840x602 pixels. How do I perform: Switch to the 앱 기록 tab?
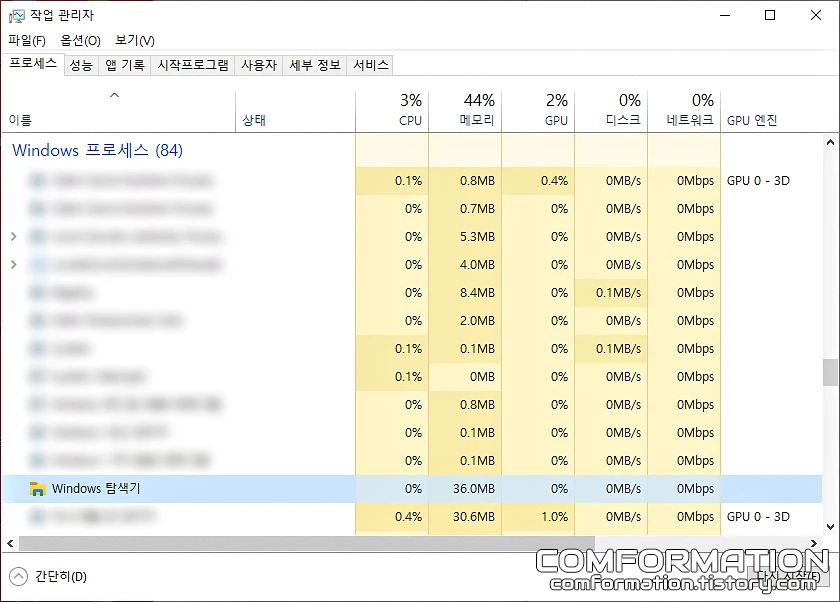(x=124, y=65)
